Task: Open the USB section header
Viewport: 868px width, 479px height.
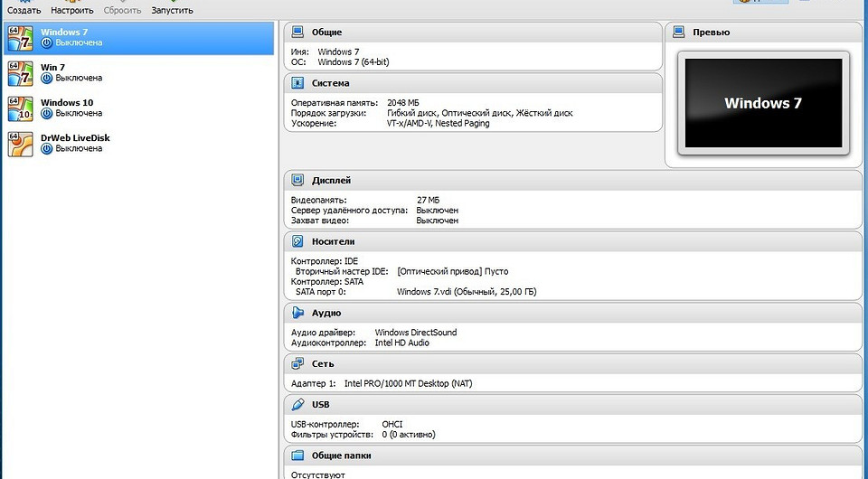Action: [x=573, y=404]
